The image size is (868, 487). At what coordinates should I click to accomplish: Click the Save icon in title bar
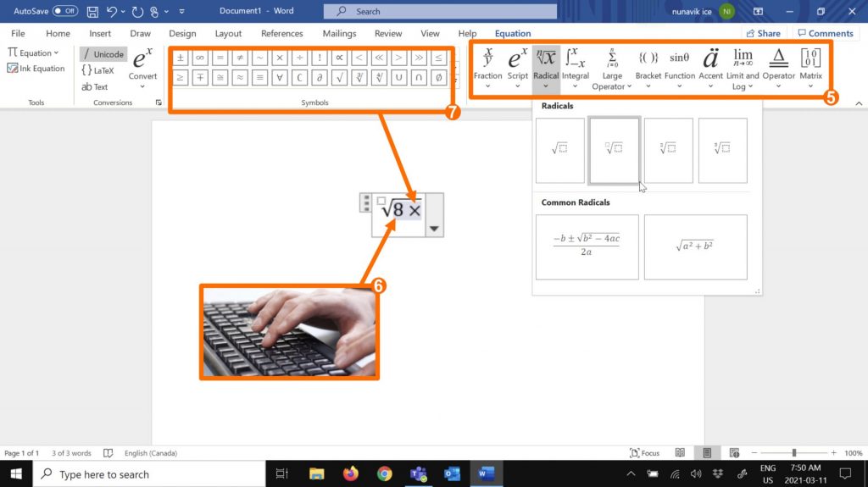coord(92,12)
